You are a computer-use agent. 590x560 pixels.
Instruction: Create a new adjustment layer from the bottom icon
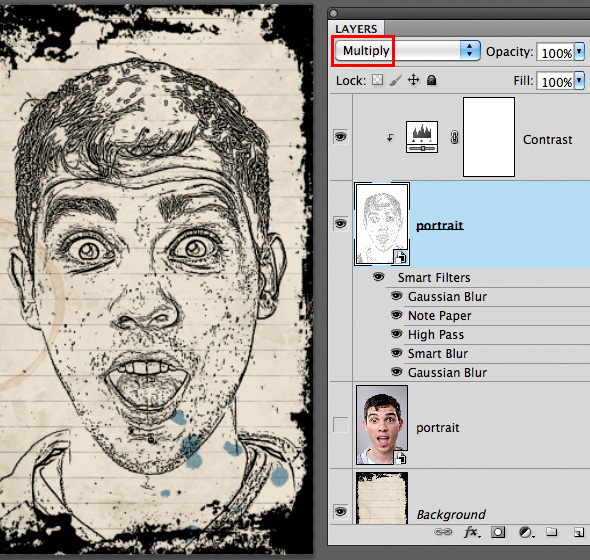coord(526,532)
